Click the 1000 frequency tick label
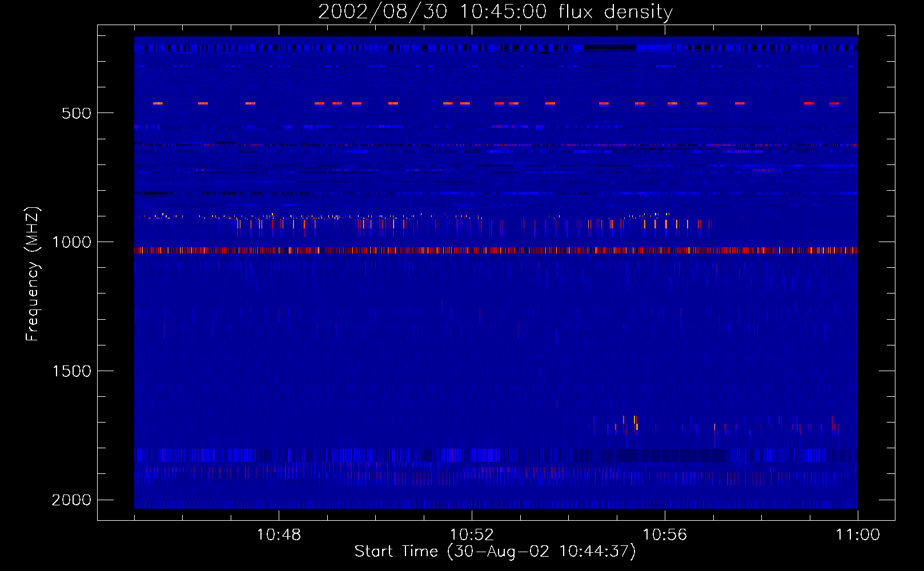Screen dimensions: 924x571 pos(71,242)
